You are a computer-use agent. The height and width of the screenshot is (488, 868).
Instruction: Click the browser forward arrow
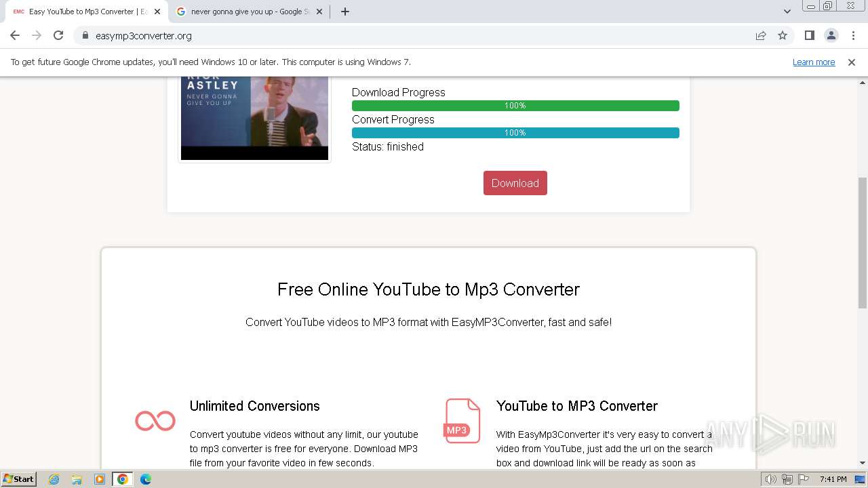[x=37, y=35]
